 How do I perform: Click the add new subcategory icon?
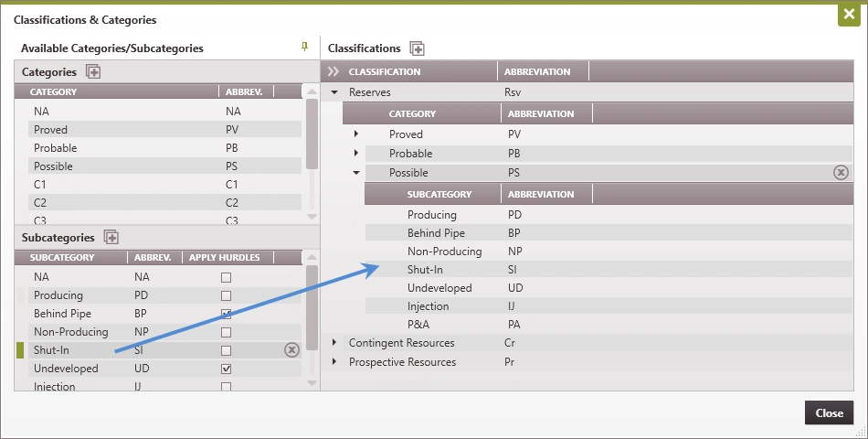(x=111, y=237)
